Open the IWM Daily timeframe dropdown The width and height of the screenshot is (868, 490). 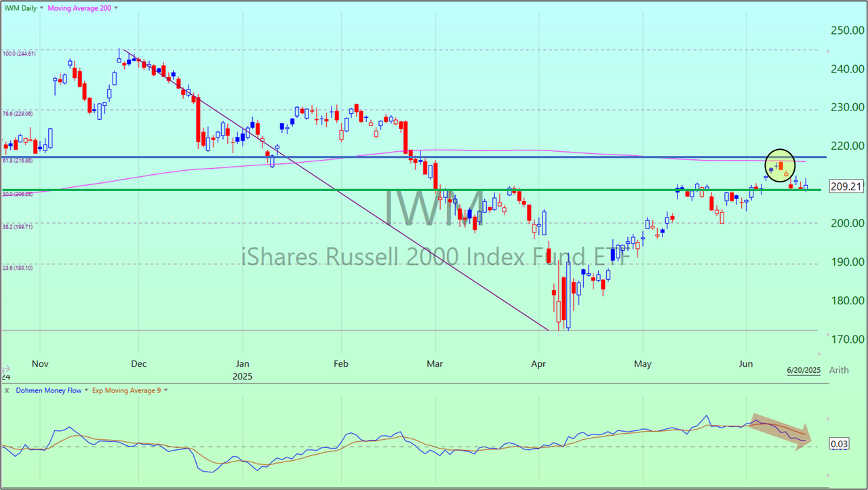pos(41,7)
